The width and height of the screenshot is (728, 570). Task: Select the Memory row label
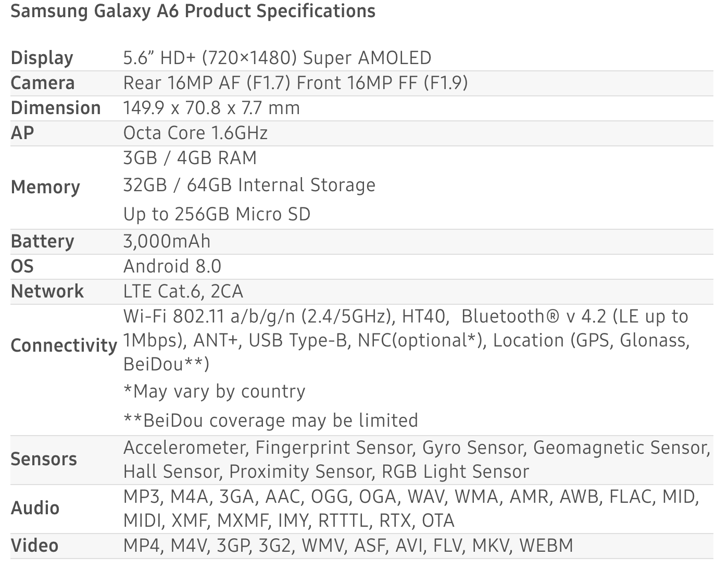coord(45,187)
